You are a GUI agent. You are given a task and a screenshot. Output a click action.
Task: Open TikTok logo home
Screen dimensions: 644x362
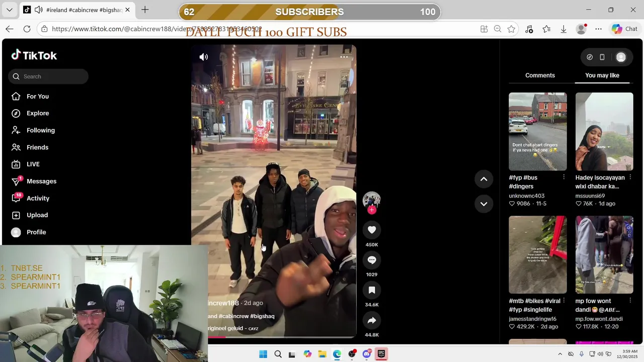pos(34,55)
